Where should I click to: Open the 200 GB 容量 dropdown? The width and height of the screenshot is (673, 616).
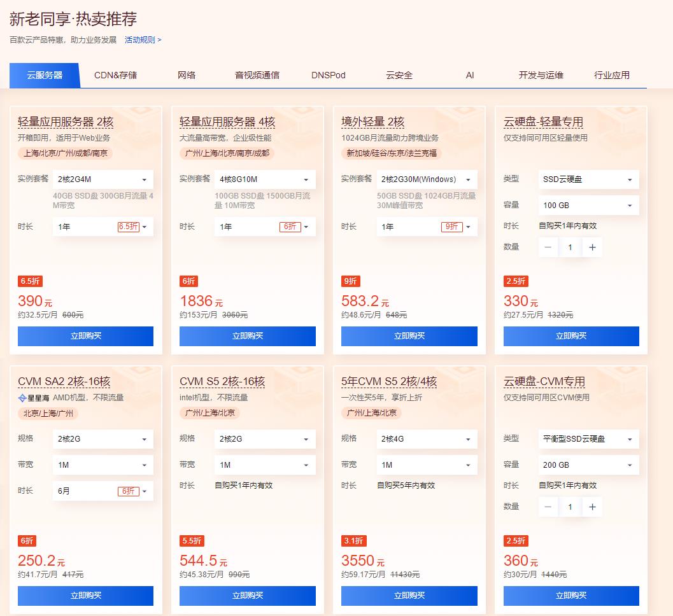click(588, 465)
